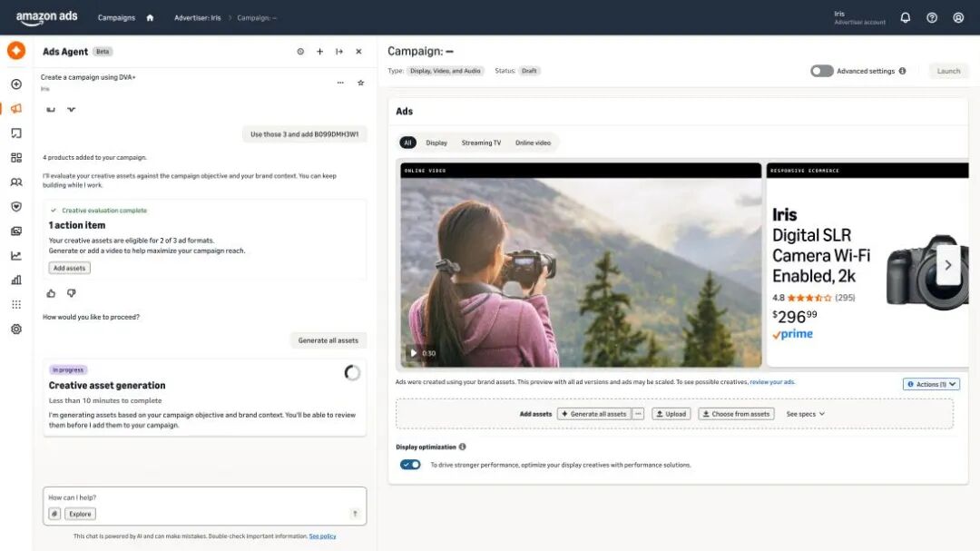Screen dimensions: 980x551
Task: Open the user account profile icon
Action: click(958, 17)
